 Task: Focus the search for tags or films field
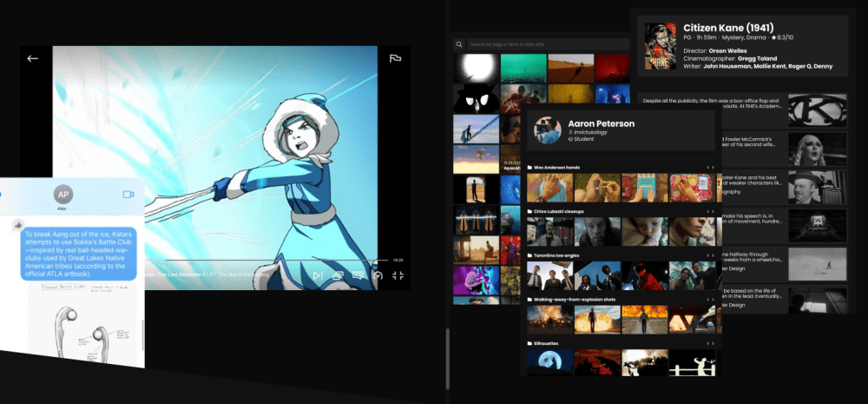point(548,44)
